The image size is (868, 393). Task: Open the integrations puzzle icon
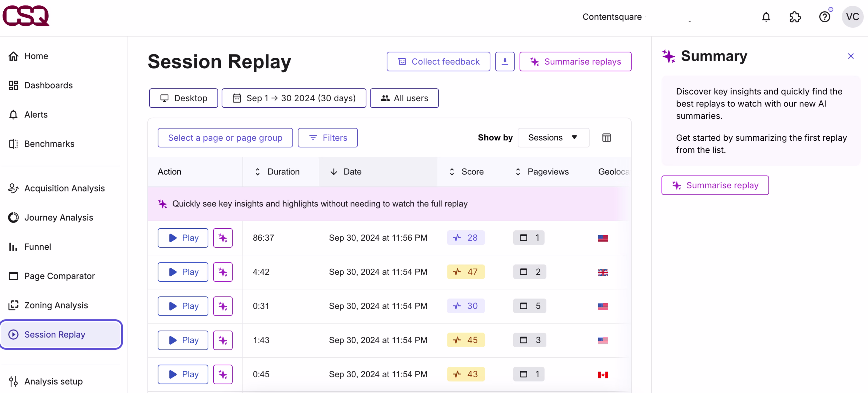point(795,17)
